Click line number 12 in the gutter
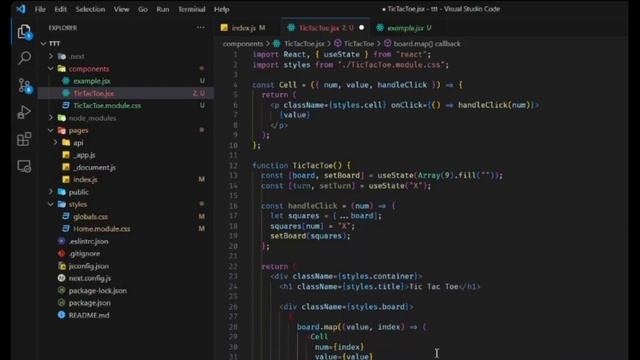 [x=233, y=165]
